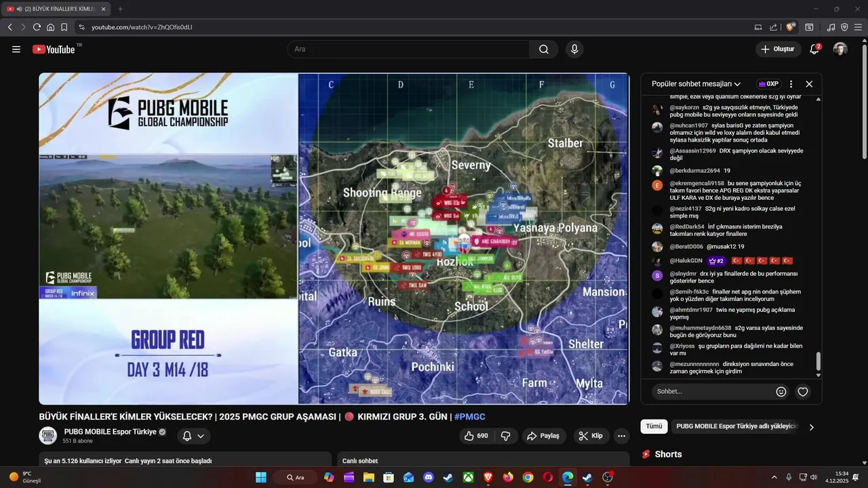The height and width of the screenshot is (488, 868).
Task: Send a heart reaction in chat
Action: pyautogui.click(x=803, y=392)
